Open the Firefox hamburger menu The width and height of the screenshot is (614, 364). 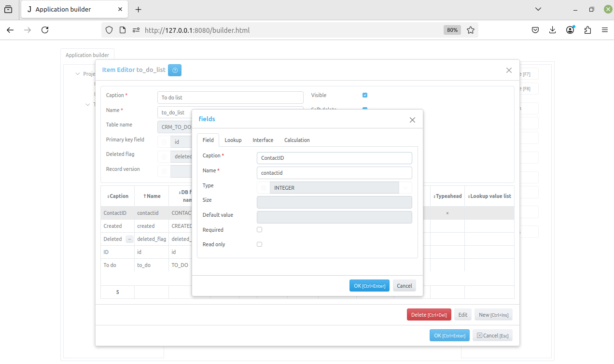point(604,30)
